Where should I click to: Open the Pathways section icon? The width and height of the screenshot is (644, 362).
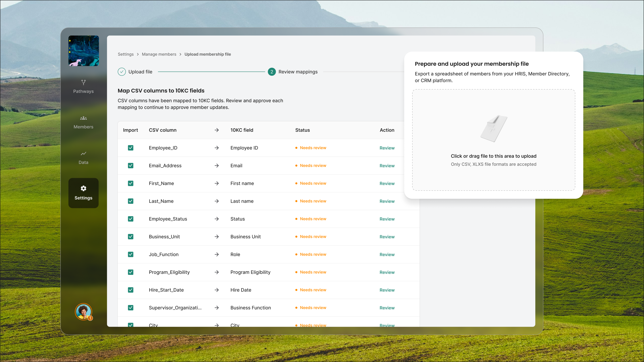(x=83, y=82)
